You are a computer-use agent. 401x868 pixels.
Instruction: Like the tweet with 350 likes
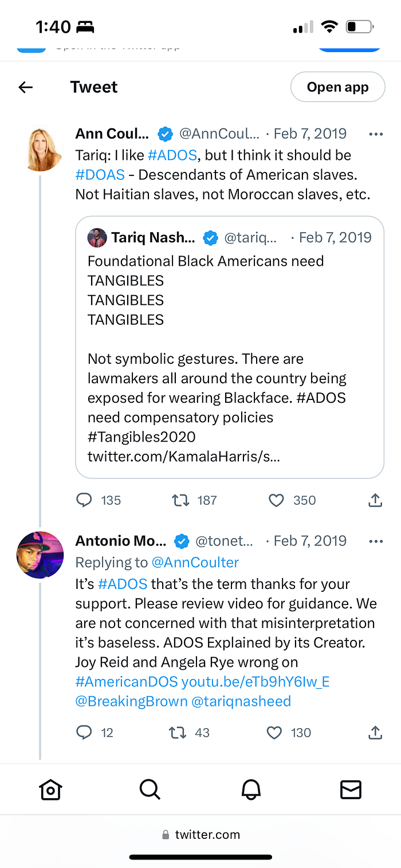click(276, 500)
